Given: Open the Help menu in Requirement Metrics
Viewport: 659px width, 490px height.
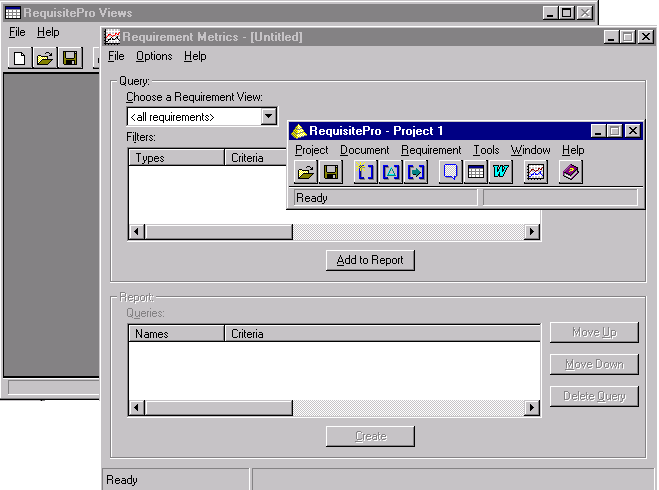Looking at the screenshot, I should [195, 56].
